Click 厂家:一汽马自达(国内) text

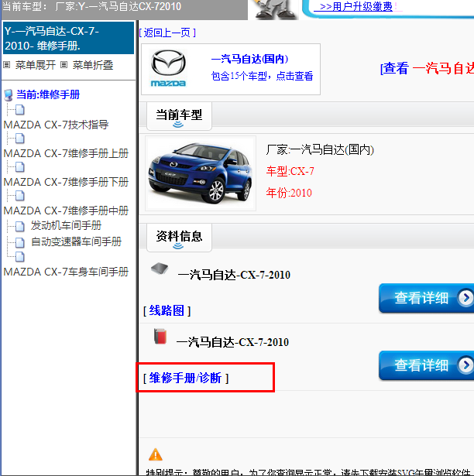(x=320, y=149)
